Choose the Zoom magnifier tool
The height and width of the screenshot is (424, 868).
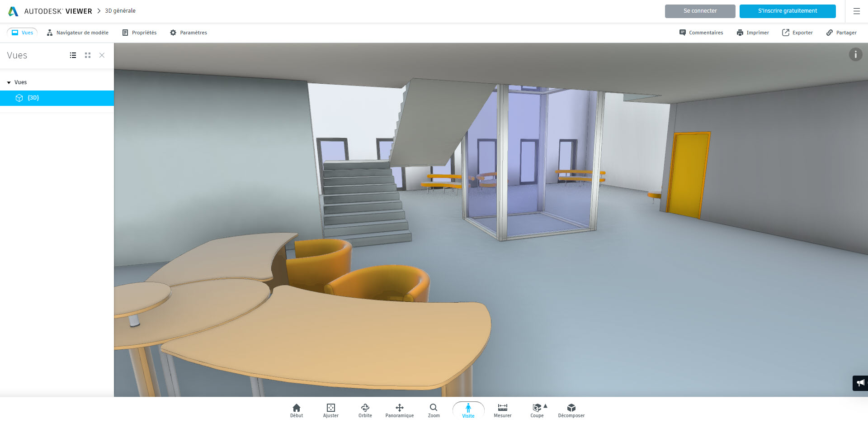click(x=434, y=410)
